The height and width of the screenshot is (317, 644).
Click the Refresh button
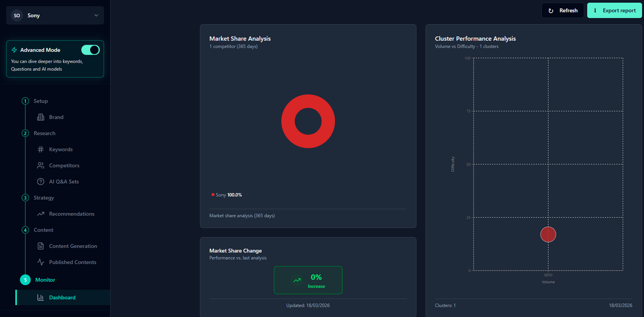click(563, 11)
